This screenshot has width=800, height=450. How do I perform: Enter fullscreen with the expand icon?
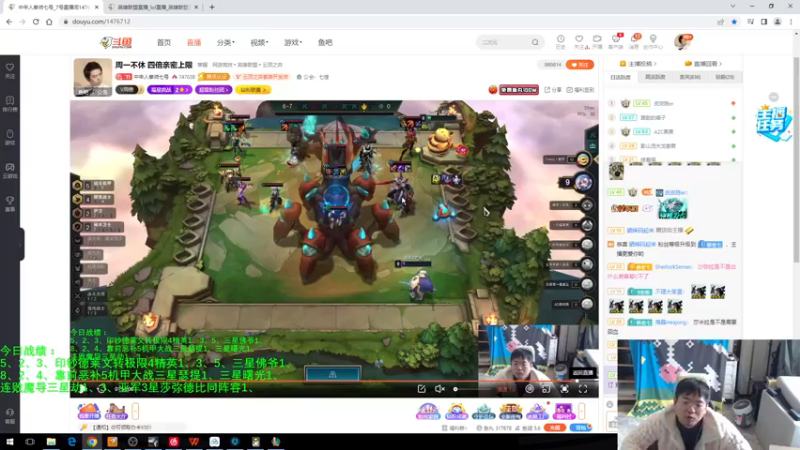pyautogui.click(x=583, y=389)
